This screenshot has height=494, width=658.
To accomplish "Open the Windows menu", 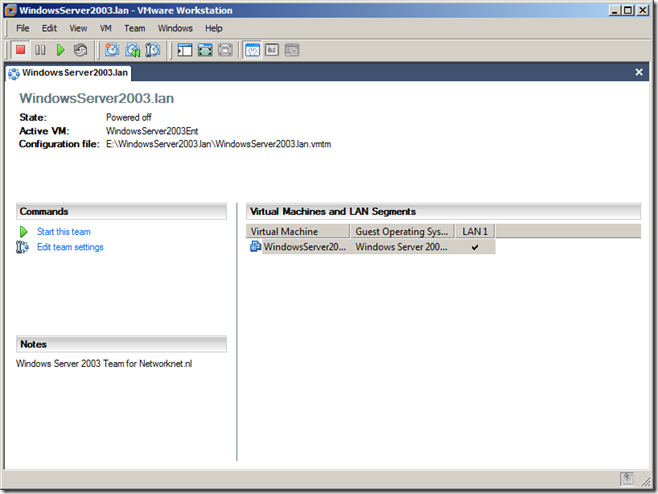I will click(x=175, y=28).
